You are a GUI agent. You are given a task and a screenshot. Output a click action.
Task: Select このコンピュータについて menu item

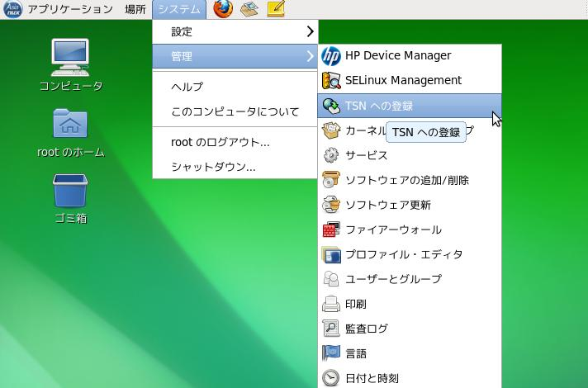[235, 111]
